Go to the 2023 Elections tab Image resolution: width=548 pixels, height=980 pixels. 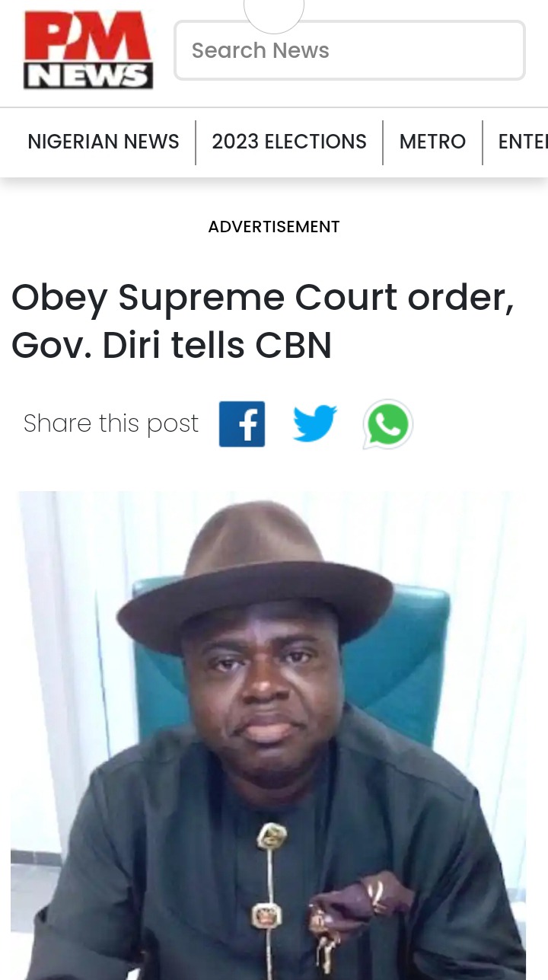(x=289, y=142)
